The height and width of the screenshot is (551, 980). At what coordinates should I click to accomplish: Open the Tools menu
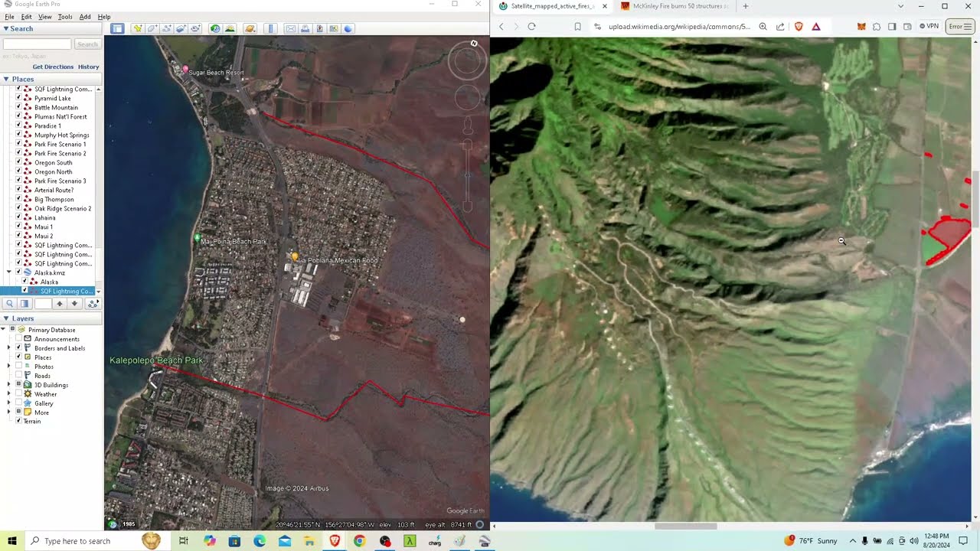(65, 17)
